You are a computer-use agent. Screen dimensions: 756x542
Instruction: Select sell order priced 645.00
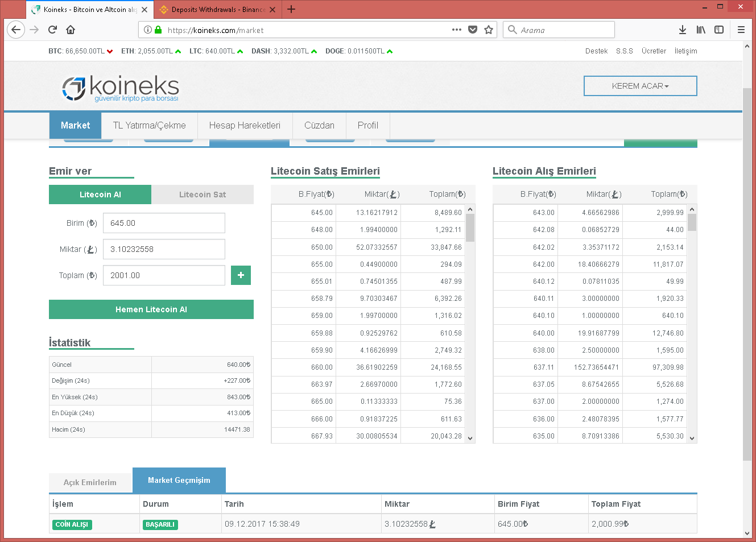click(x=369, y=213)
